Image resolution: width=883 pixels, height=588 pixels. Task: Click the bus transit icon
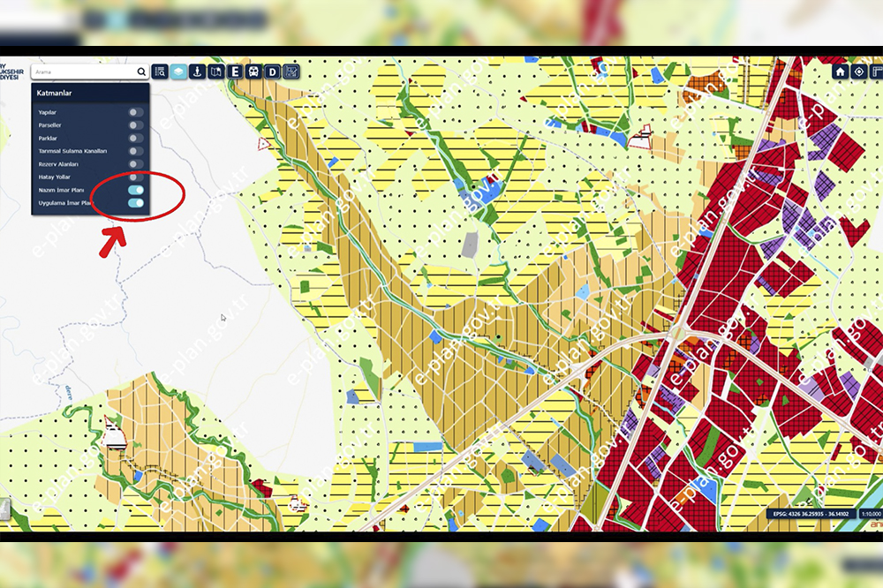(253, 72)
